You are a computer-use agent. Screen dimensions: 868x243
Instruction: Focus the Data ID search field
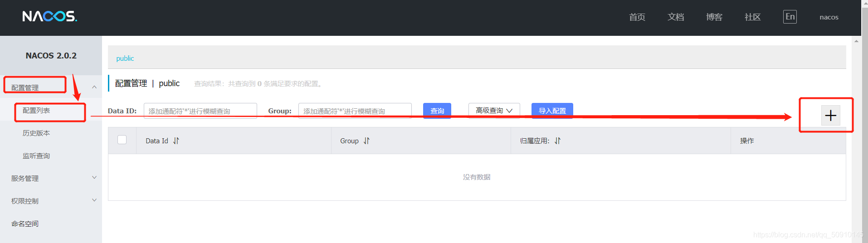pyautogui.click(x=200, y=111)
